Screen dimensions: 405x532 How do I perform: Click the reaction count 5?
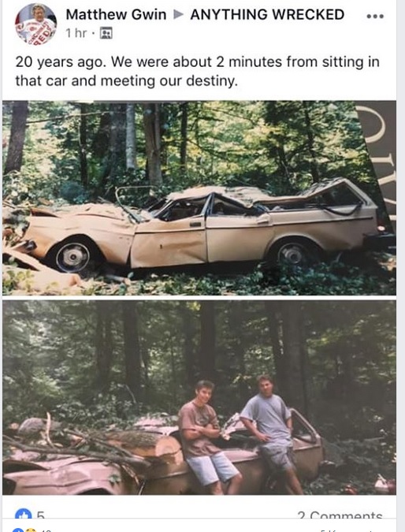pos(40,515)
